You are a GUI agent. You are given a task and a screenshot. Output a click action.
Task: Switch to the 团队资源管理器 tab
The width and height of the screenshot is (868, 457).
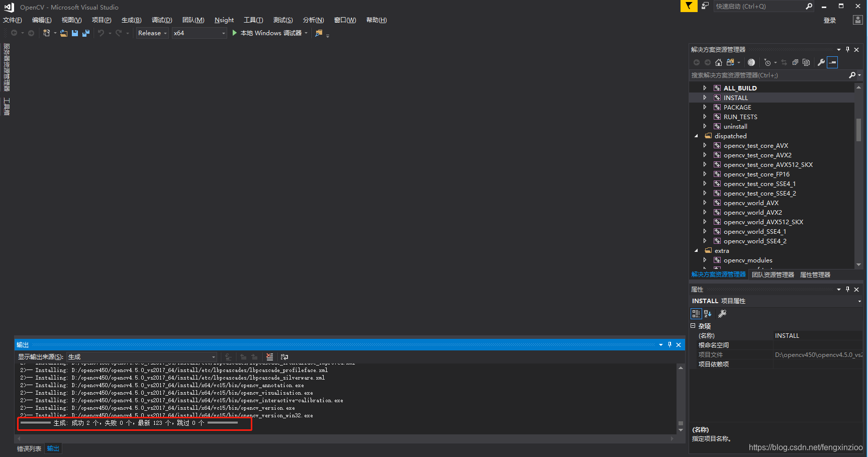tap(773, 275)
